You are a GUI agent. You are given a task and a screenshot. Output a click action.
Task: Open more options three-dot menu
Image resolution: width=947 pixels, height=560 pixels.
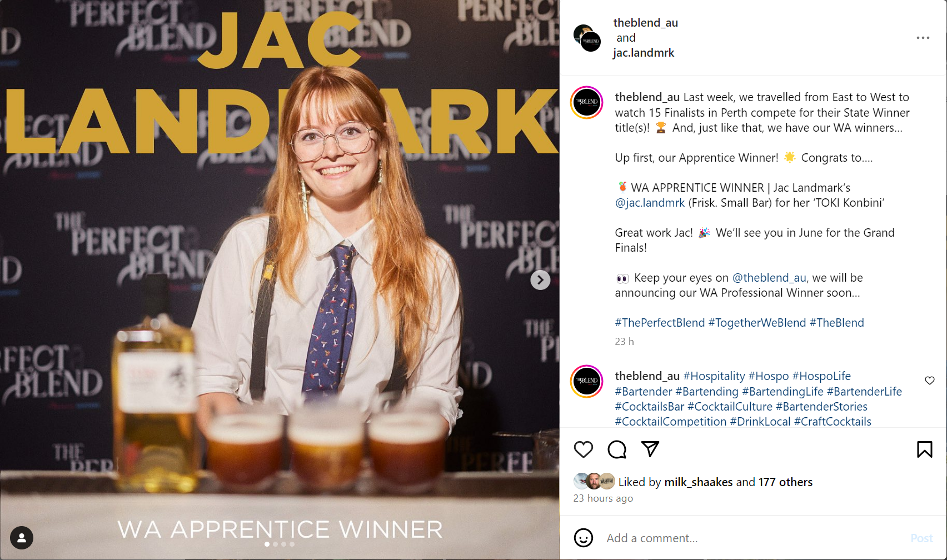[923, 38]
